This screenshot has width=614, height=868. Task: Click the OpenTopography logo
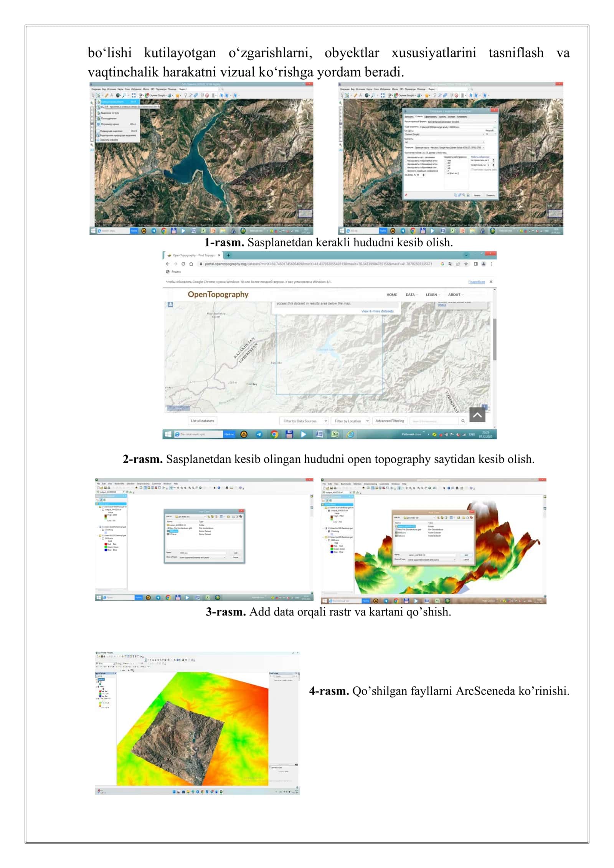click(218, 294)
